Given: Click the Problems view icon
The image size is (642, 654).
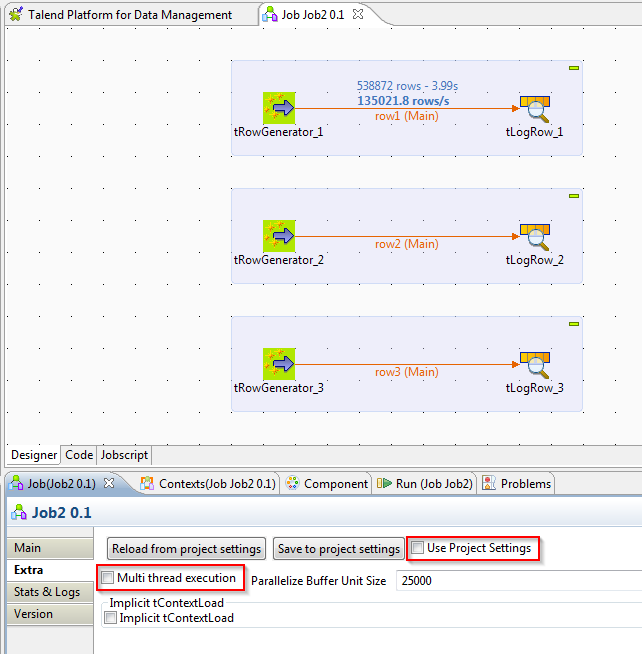Looking at the screenshot, I should point(489,483).
